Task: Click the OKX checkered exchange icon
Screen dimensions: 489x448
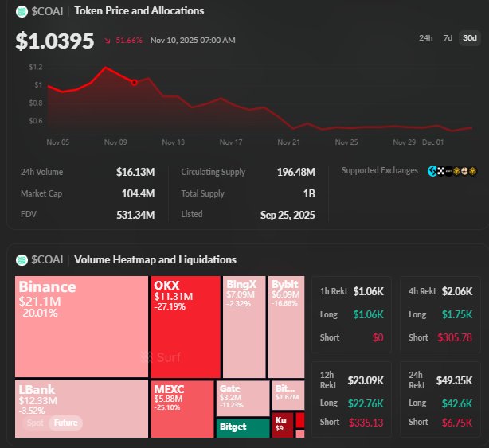Action: click(x=442, y=171)
